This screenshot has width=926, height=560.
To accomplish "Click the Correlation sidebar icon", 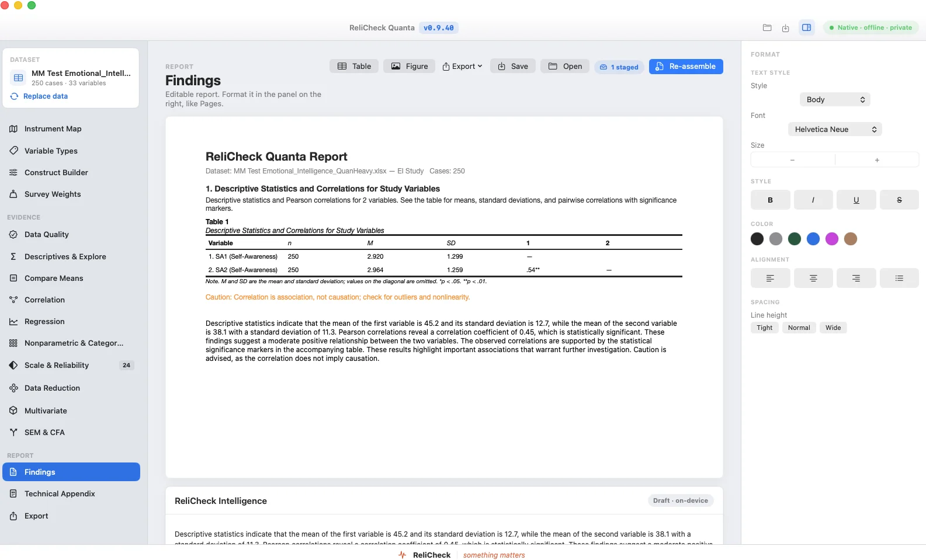I will (x=13, y=300).
